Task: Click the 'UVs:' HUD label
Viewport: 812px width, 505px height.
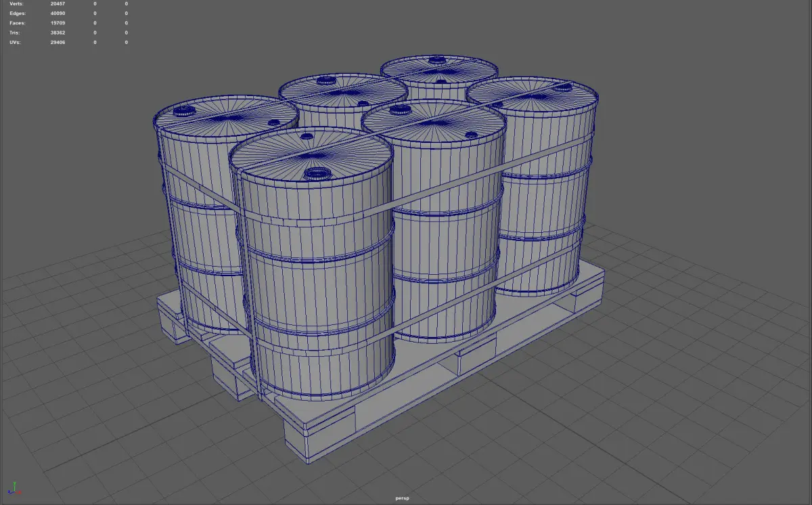Action: [16, 42]
